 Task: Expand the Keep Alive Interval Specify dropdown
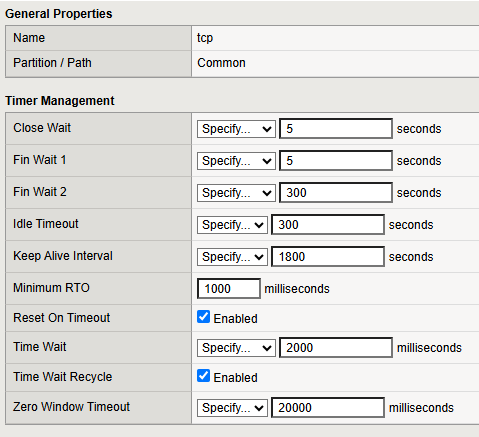(x=232, y=257)
